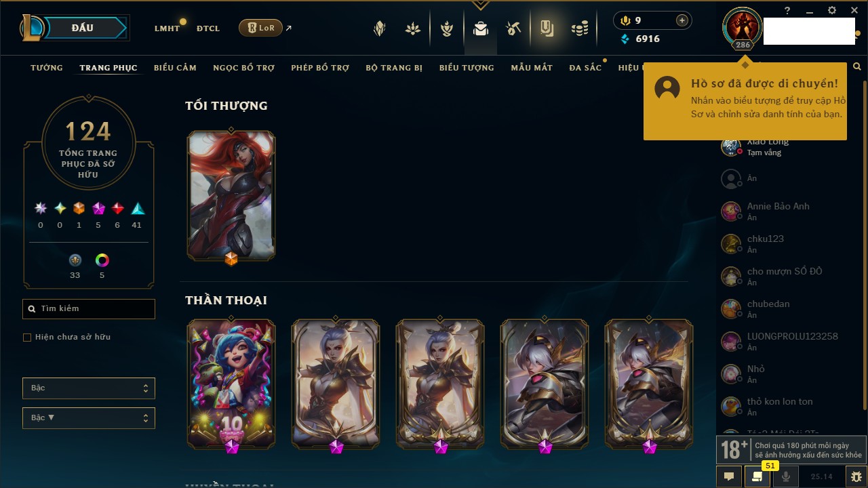This screenshot has height=488, width=868.
Task: Open the Collection briefcase icon
Action: click(481, 28)
